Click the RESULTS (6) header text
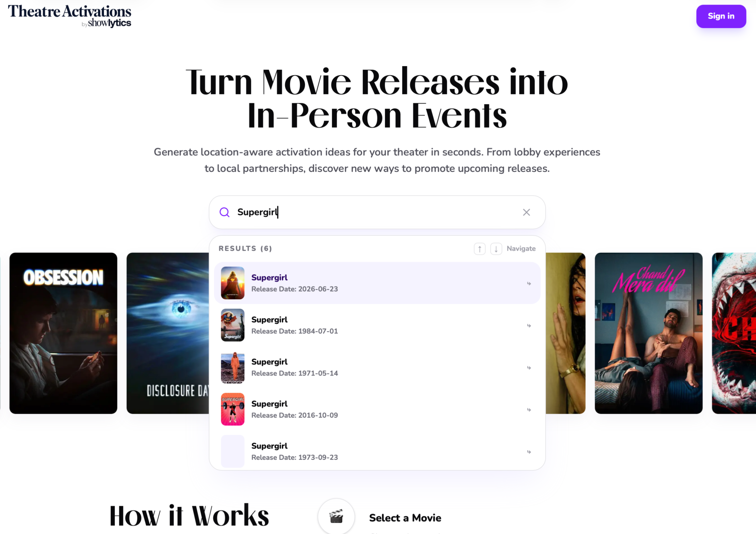Viewport: 756px width, 534px height. (245, 249)
